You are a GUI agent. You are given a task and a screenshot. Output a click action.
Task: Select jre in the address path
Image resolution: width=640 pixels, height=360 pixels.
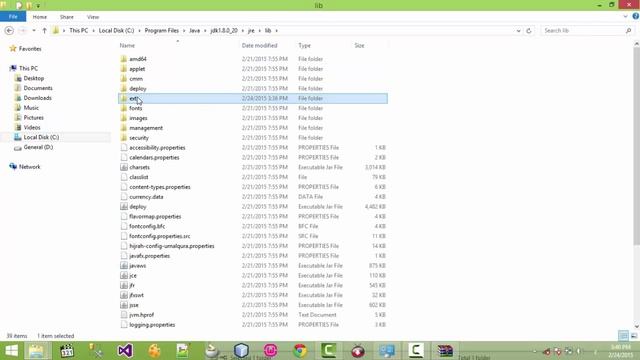tap(251, 31)
